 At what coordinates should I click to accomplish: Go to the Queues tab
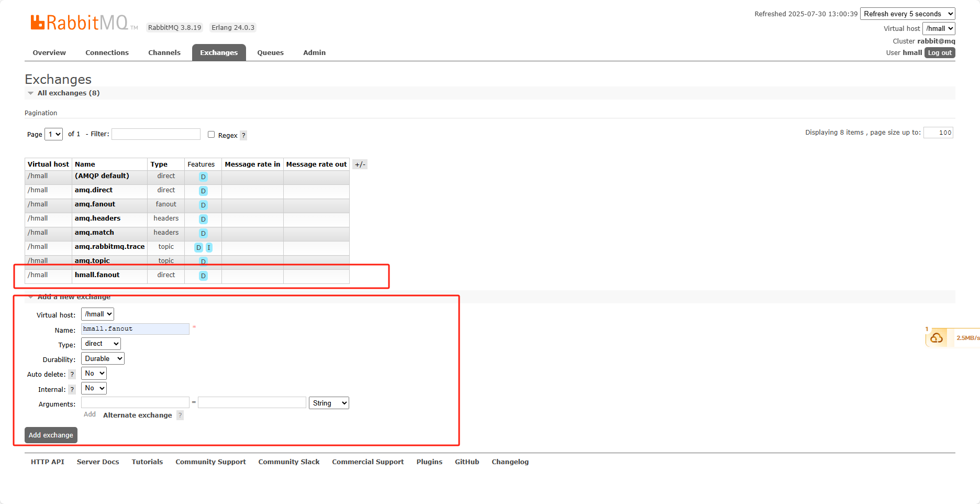271,52
